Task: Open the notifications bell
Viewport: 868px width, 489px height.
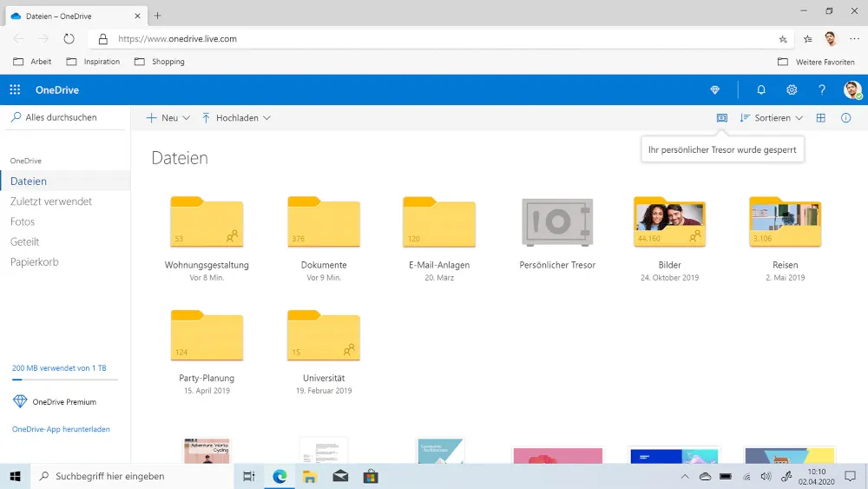Action: (x=761, y=90)
